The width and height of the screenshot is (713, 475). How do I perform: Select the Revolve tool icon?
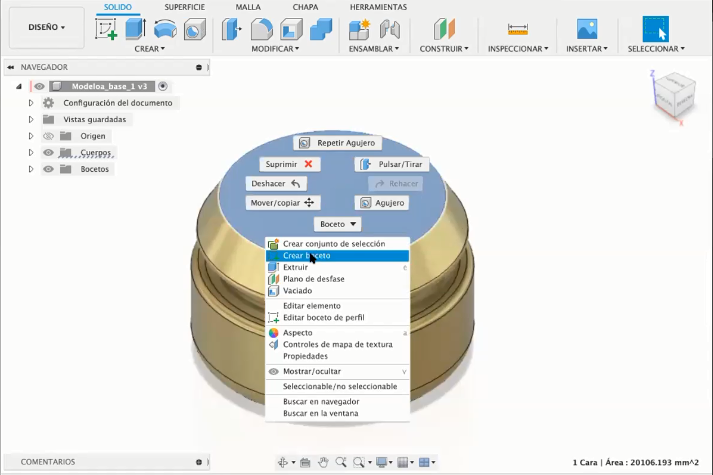(x=165, y=30)
